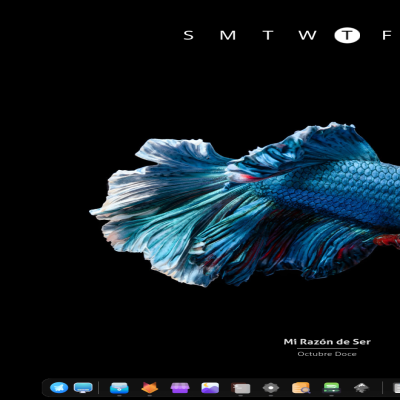Select Wednesday W in the weekday widget
The height and width of the screenshot is (400, 400).
307,35
